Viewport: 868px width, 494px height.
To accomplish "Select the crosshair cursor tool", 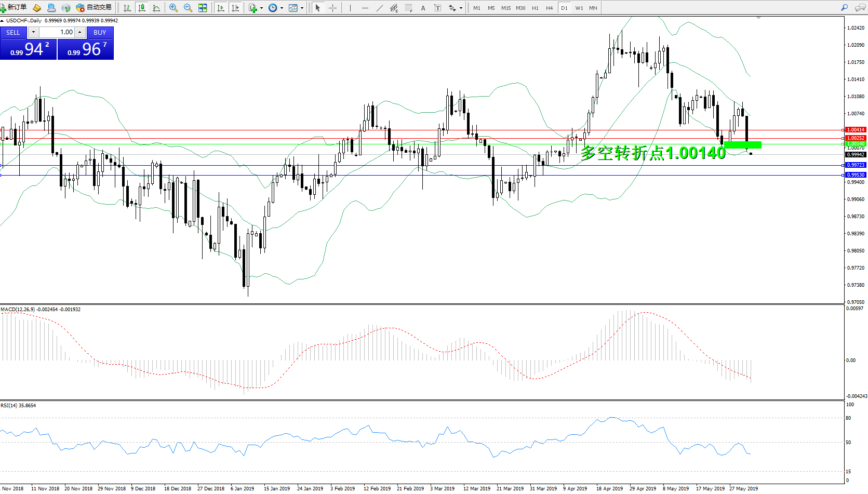I will pyautogui.click(x=332, y=8).
